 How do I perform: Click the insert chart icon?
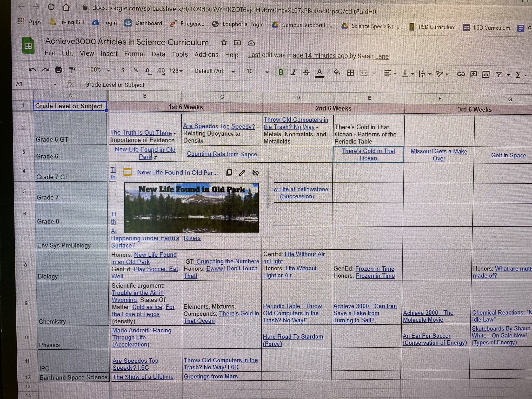pyautogui.click(x=486, y=75)
